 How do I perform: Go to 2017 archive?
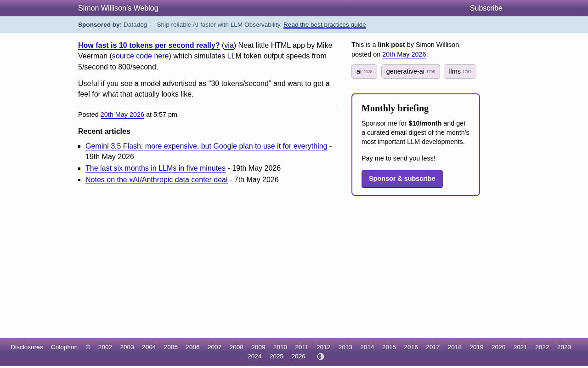433,347
